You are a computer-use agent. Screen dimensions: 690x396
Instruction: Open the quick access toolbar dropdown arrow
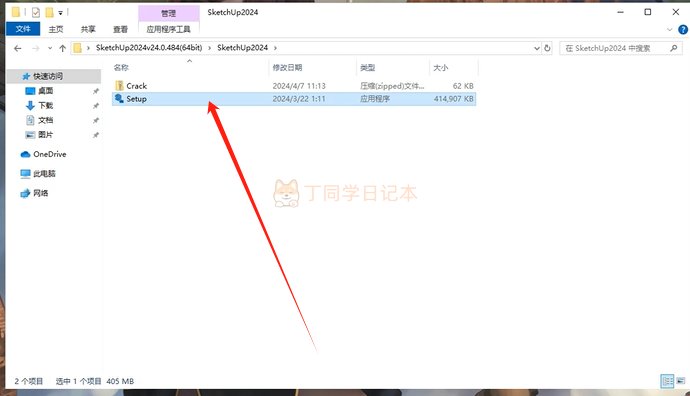pos(60,13)
